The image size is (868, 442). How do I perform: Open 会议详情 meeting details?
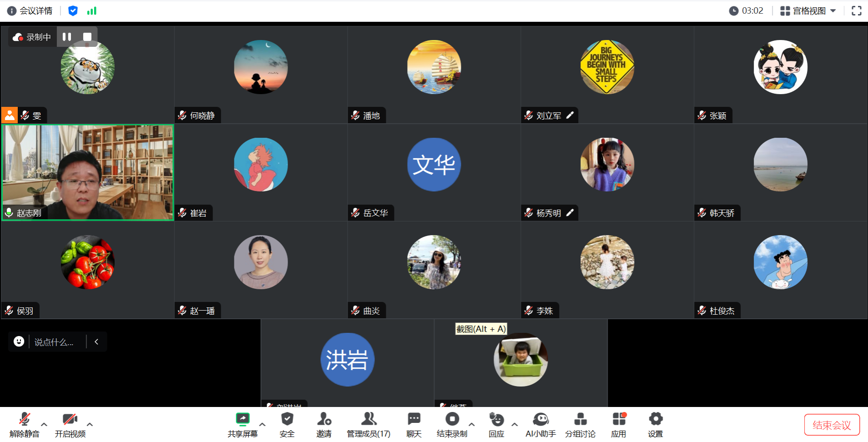coord(30,11)
